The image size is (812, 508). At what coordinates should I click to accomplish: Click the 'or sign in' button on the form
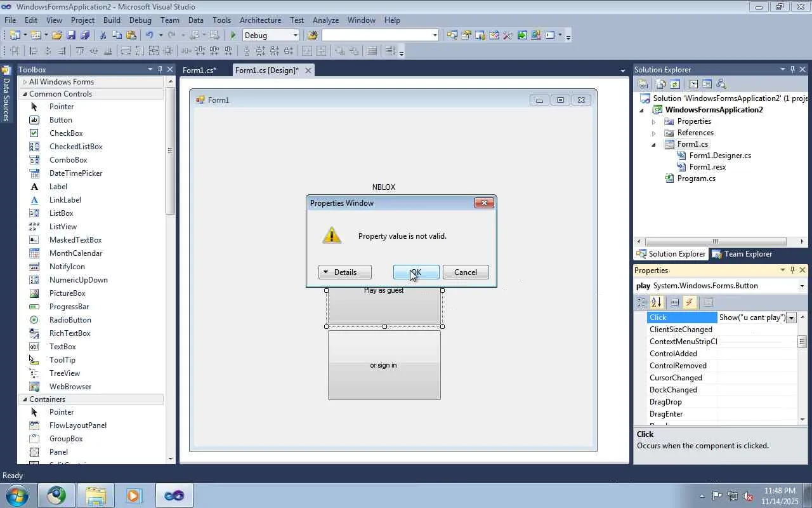(384, 365)
